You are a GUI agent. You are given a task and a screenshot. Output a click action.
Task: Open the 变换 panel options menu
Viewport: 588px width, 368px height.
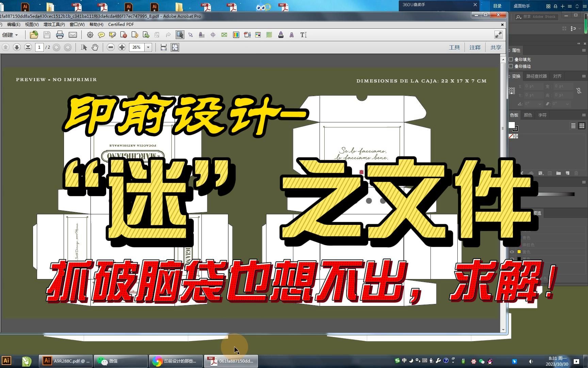584,76
